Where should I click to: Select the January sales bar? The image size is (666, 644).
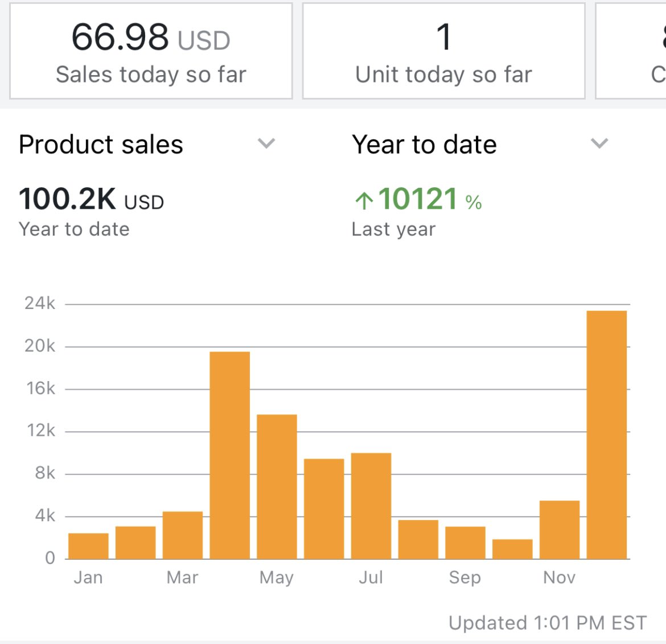[88, 546]
